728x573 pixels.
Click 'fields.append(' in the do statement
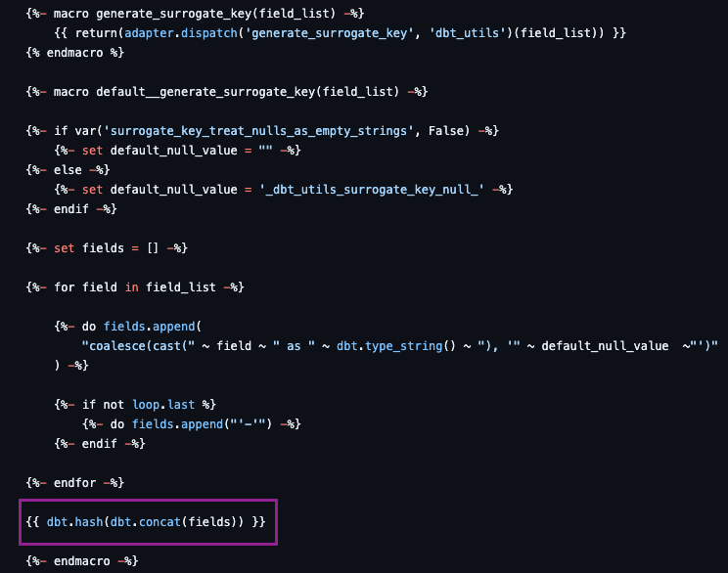click(153, 327)
